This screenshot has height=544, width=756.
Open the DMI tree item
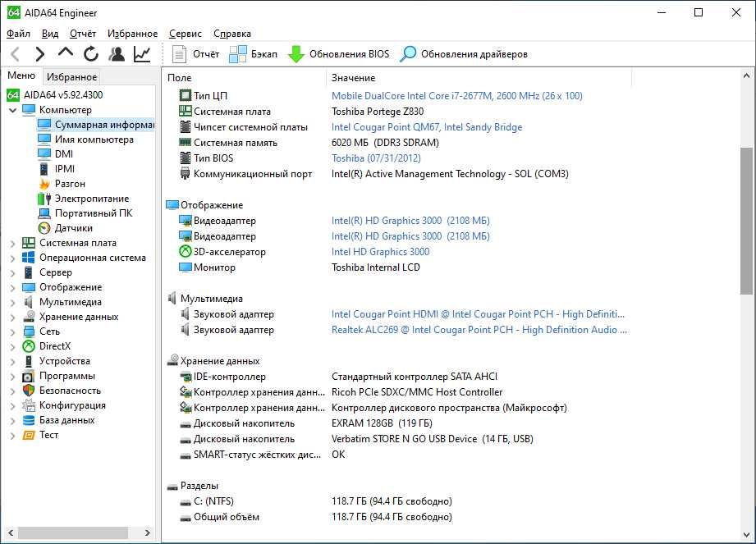[x=64, y=153]
